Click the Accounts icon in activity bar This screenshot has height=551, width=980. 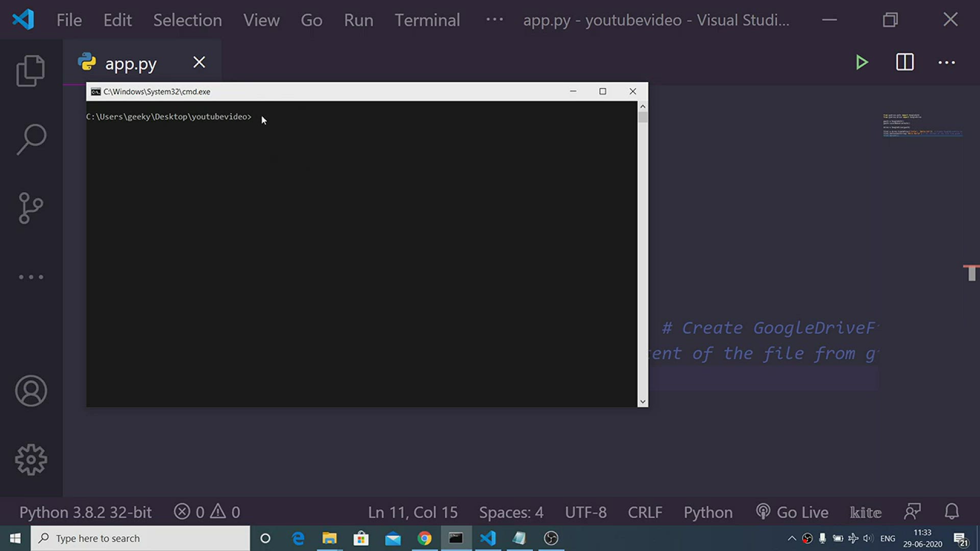point(31,391)
